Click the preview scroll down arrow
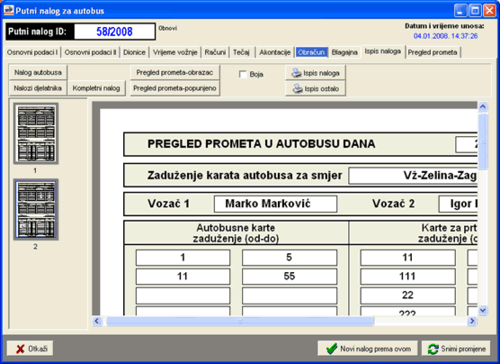 (x=483, y=310)
